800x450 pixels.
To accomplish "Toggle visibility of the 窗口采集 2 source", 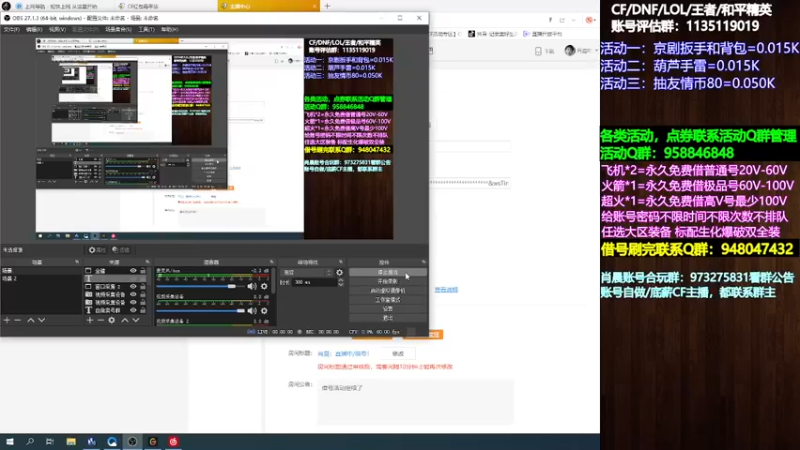I will click(133, 287).
